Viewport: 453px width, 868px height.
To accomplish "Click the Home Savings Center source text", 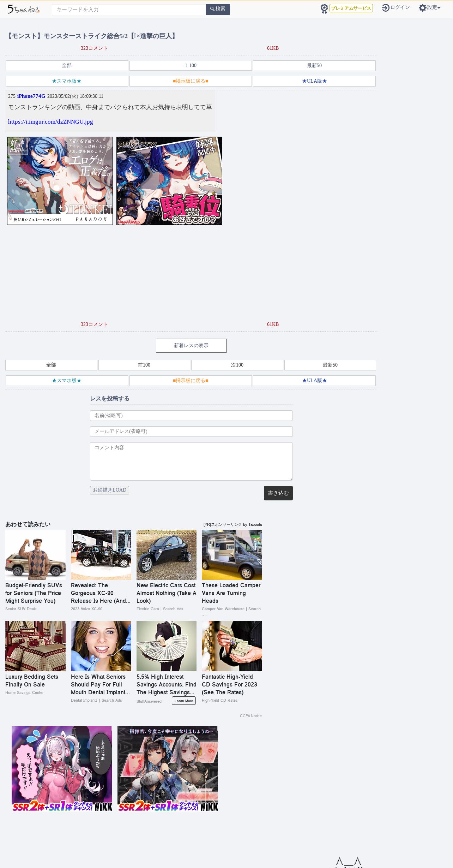I will (24, 692).
